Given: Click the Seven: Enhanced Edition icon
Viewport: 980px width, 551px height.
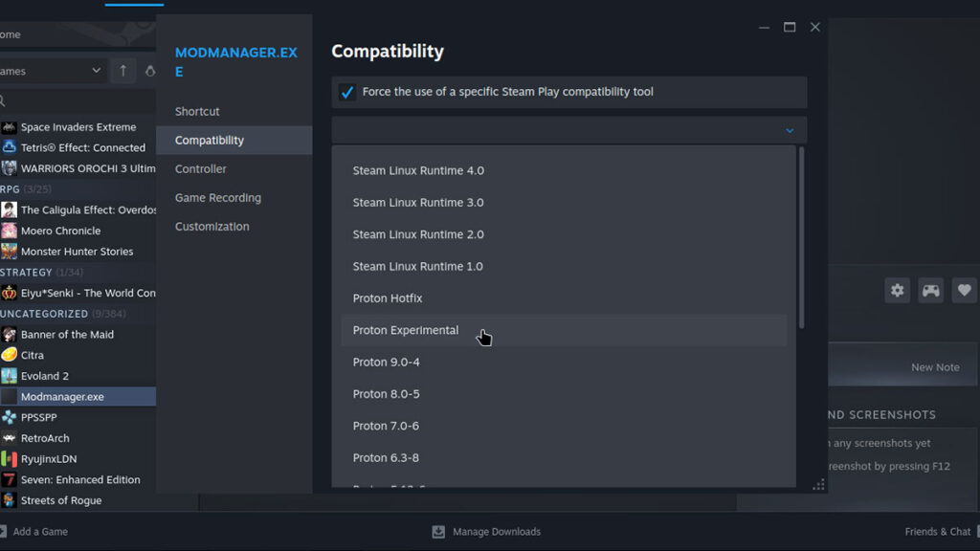Looking at the screenshot, I should [x=9, y=479].
